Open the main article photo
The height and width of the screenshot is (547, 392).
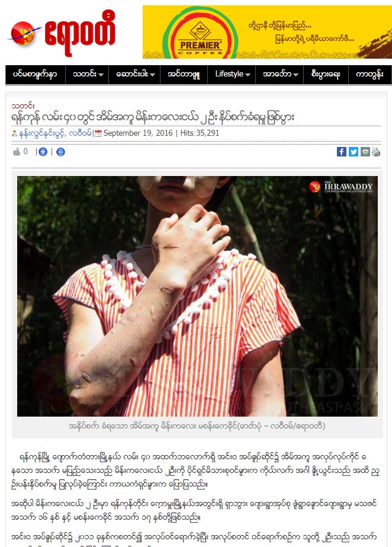pos(197,296)
